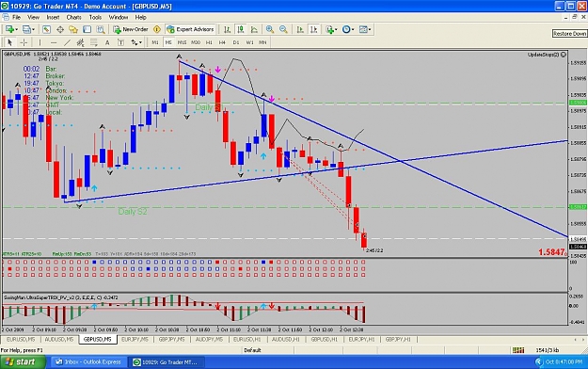The image size is (588, 369).
Task: Launch MetaEditor via yellow diamond icon
Action: (x=157, y=29)
